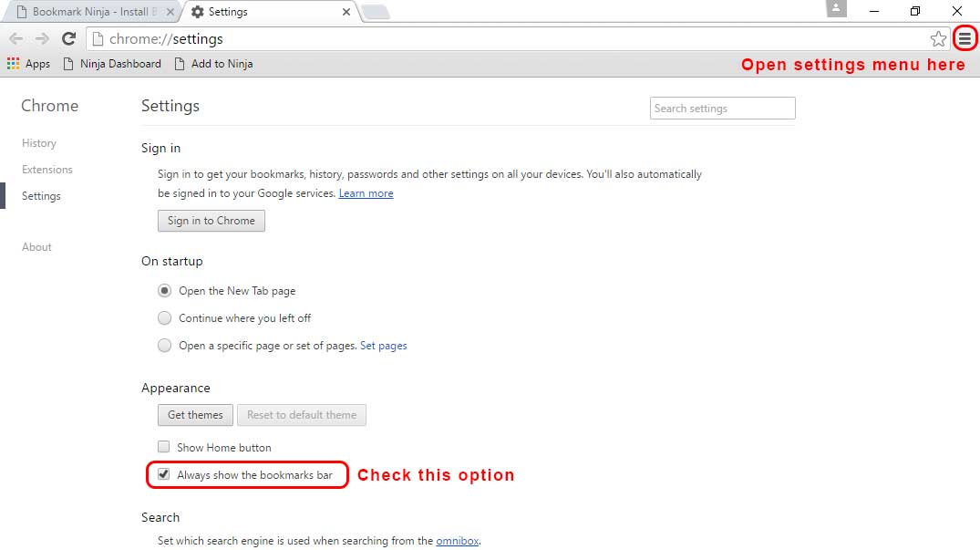The image size is (980, 550).
Task: Click the Get themes button
Action: point(195,415)
